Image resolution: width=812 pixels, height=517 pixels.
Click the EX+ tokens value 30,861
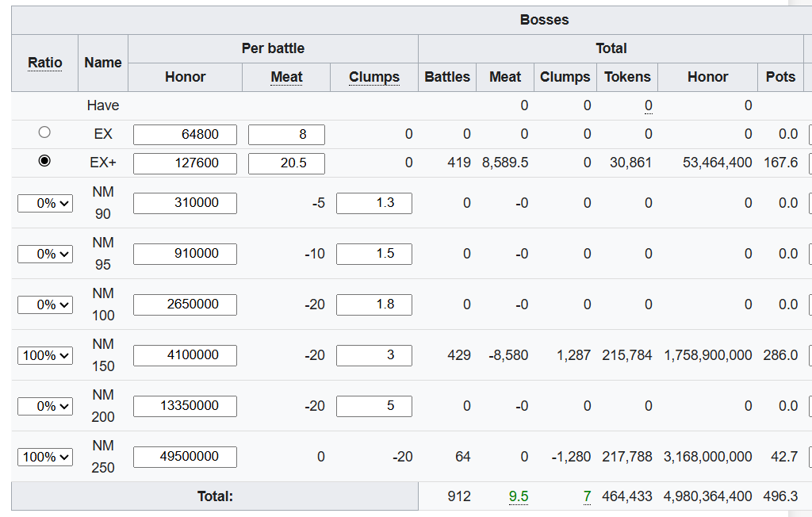coord(630,163)
